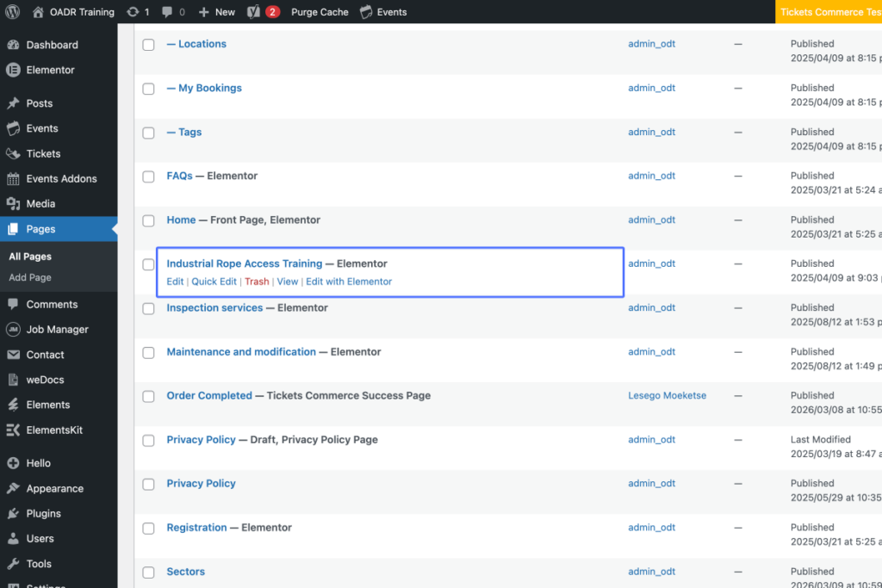
Task: Click the weDocs document icon
Action: [13, 380]
